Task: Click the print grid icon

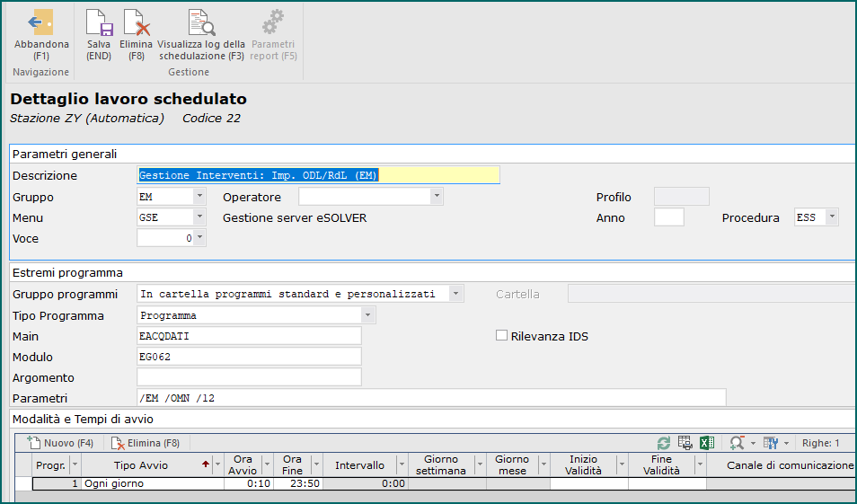Action: (x=685, y=443)
